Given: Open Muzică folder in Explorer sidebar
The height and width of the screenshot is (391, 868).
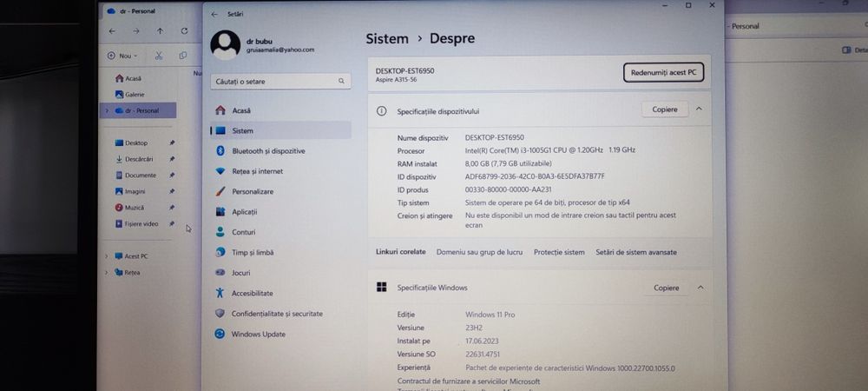Looking at the screenshot, I should pyautogui.click(x=129, y=207).
